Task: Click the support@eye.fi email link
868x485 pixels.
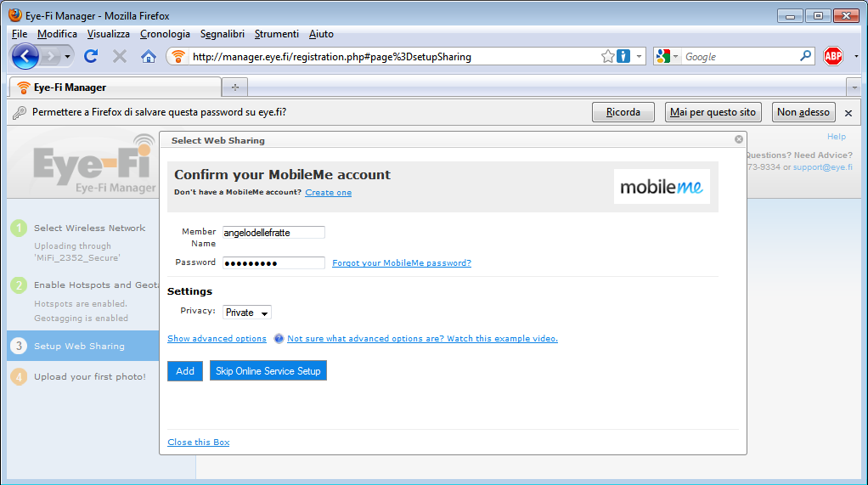Action: [823, 166]
